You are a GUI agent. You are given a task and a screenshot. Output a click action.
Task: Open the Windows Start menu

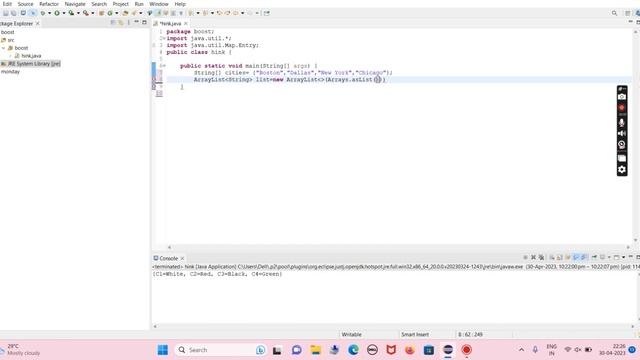162,350
